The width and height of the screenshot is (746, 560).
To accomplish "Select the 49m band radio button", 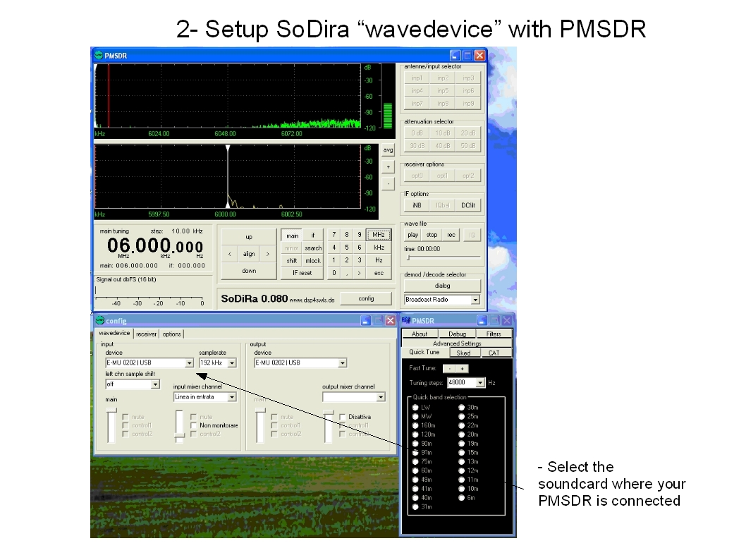I will pos(415,480).
